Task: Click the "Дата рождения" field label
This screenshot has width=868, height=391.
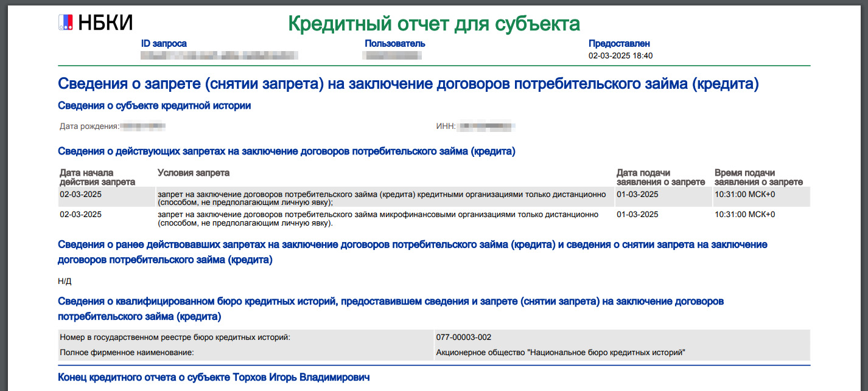Action: (x=89, y=126)
